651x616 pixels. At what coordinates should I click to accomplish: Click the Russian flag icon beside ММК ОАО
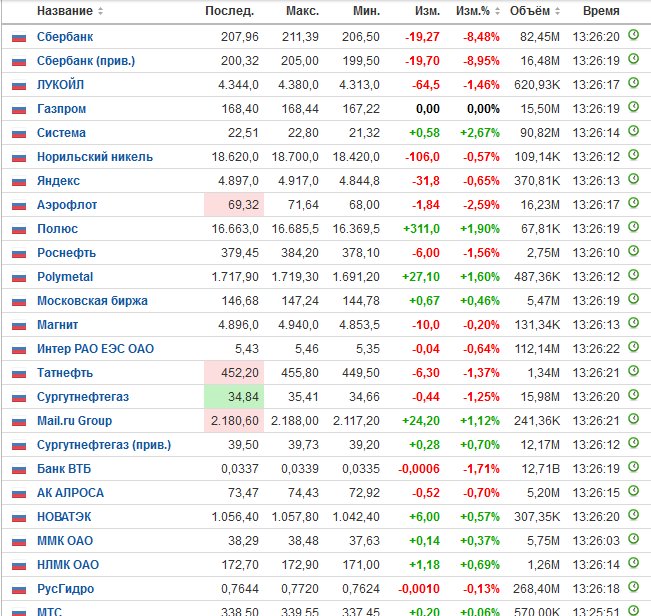coord(19,542)
